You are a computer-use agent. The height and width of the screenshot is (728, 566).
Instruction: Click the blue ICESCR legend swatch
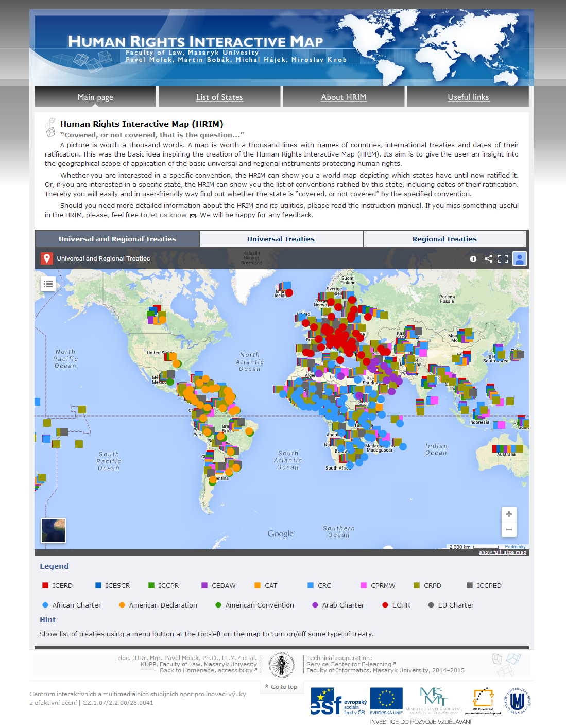[98, 585]
